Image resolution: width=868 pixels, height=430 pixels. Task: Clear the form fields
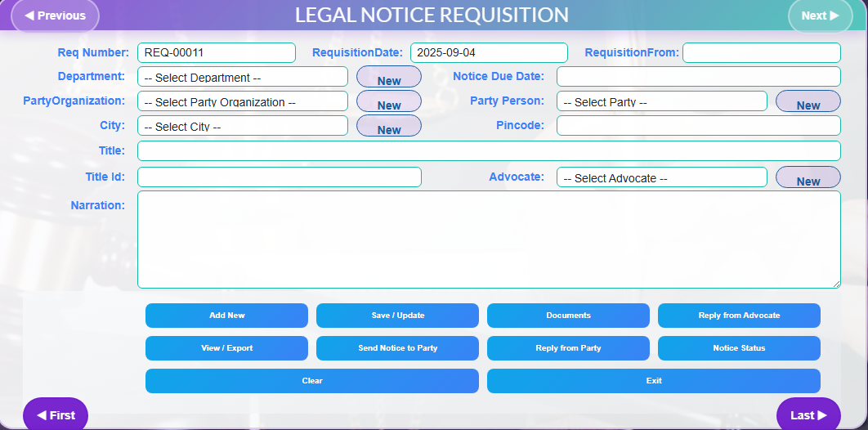point(312,381)
